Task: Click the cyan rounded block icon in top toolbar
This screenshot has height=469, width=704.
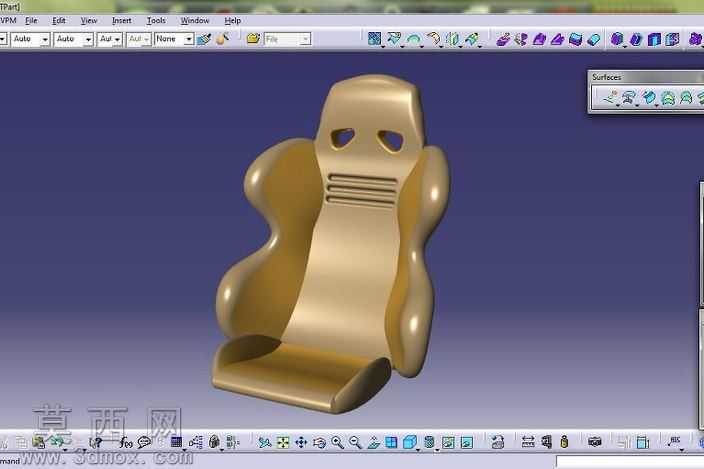Action: point(594,39)
